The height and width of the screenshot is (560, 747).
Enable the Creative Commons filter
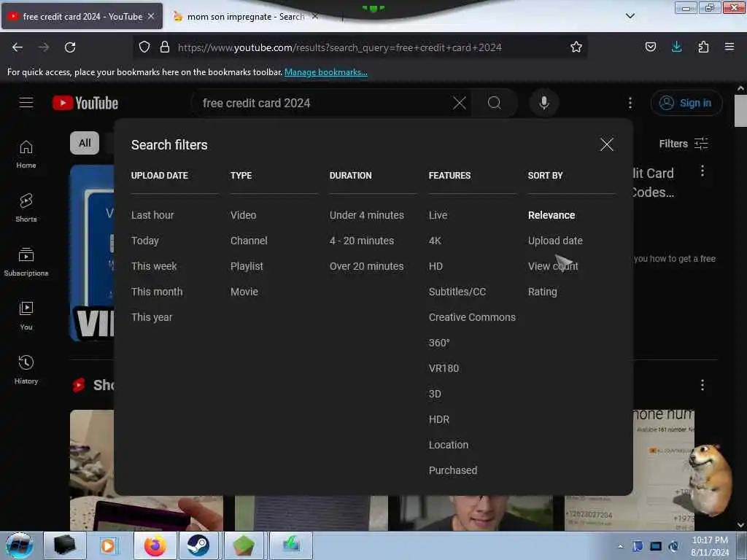472,317
